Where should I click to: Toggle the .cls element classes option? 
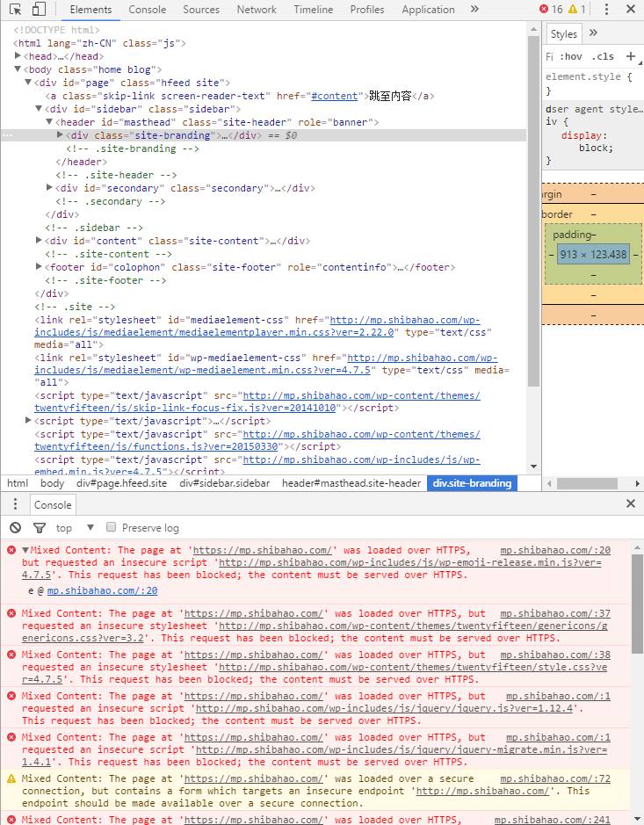pos(603,56)
